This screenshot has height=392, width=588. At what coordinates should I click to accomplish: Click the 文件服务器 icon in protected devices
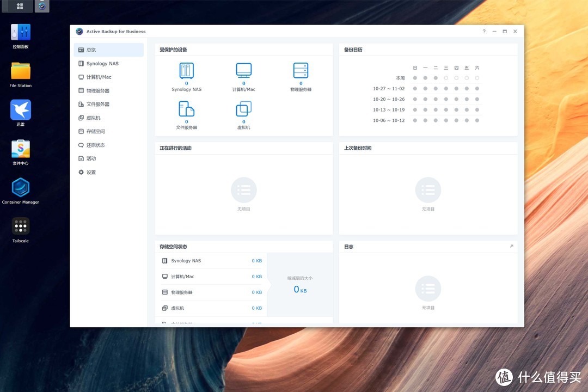186,109
